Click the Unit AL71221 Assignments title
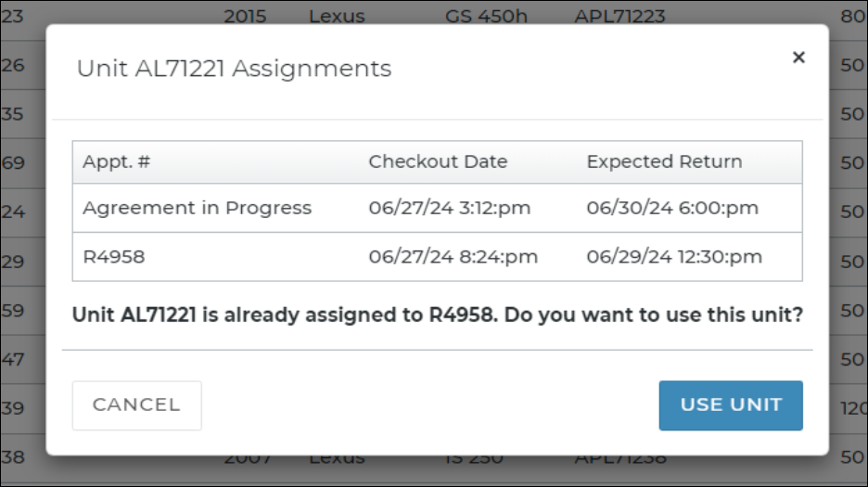868x487 pixels. pyautogui.click(x=234, y=69)
